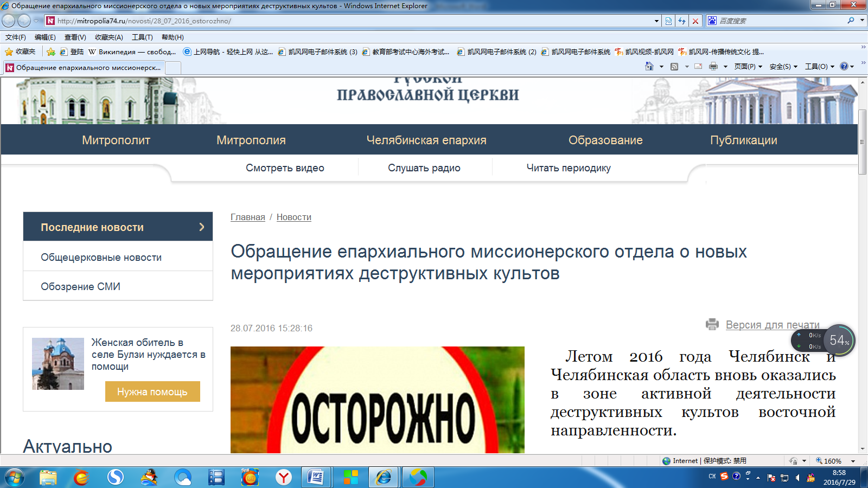
Task: Open the Википедия favorites bar bookmark
Action: (132, 52)
